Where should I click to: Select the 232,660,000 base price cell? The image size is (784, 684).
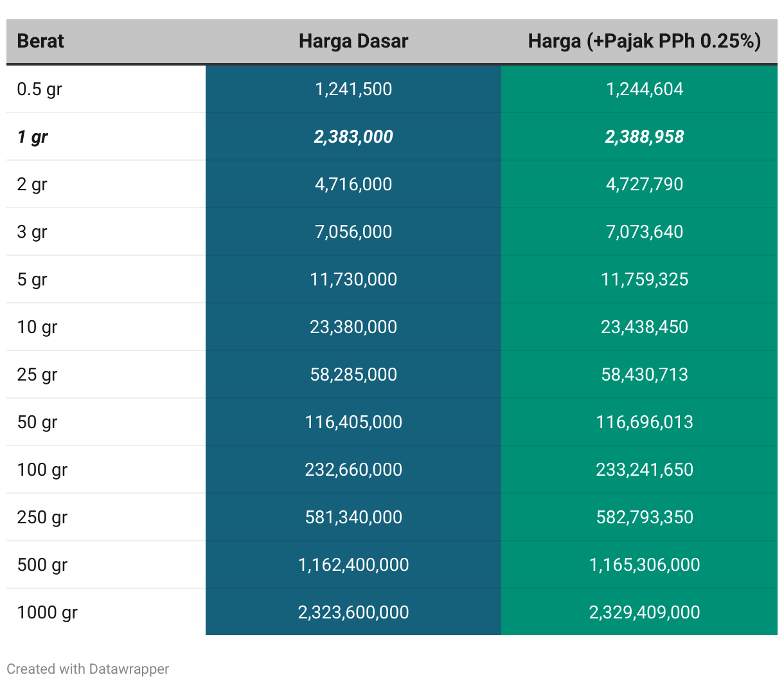[x=353, y=469]
